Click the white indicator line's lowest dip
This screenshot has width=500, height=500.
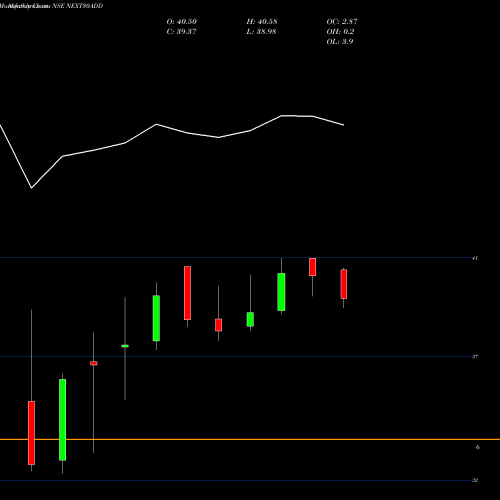tap(31, 188)
